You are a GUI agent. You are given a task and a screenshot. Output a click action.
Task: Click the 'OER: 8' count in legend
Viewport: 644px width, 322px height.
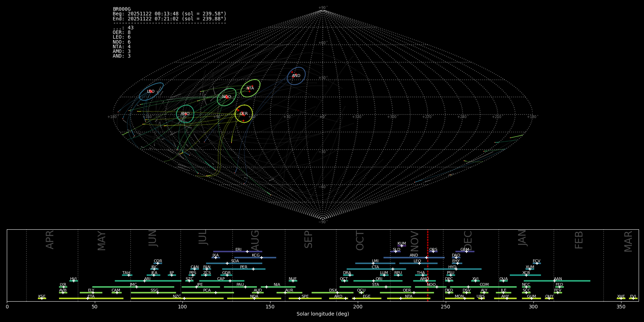tap(122, 32)
